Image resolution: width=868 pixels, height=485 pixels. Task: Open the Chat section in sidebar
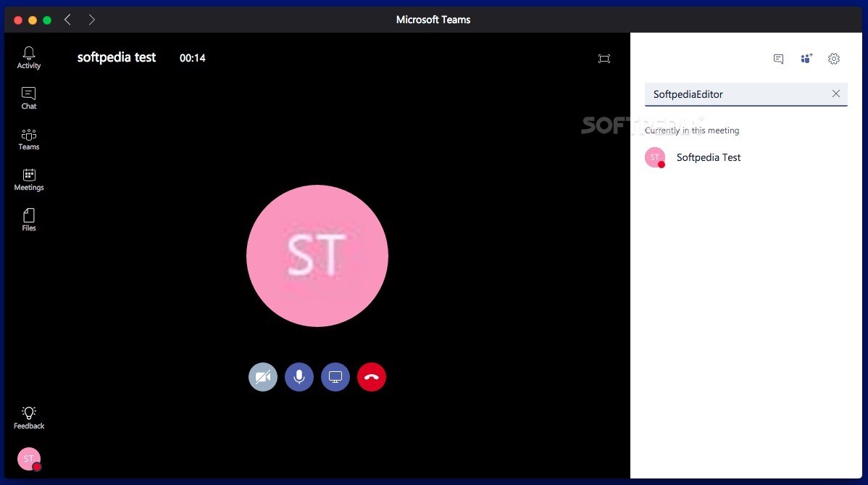tap(29, 98)
